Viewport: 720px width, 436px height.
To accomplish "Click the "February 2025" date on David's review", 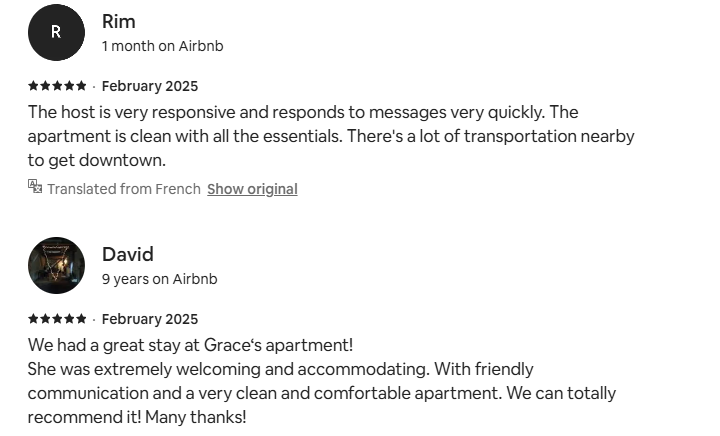I will coord(150,319).
